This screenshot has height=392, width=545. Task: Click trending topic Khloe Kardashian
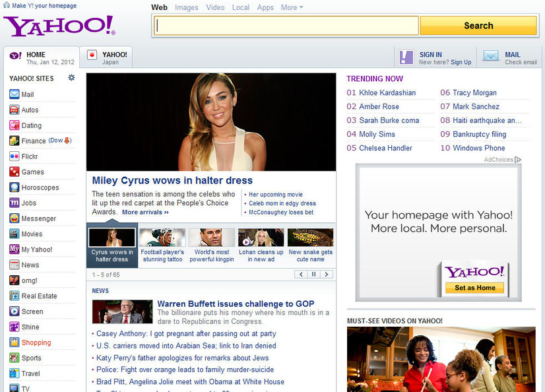pos(387,93)
